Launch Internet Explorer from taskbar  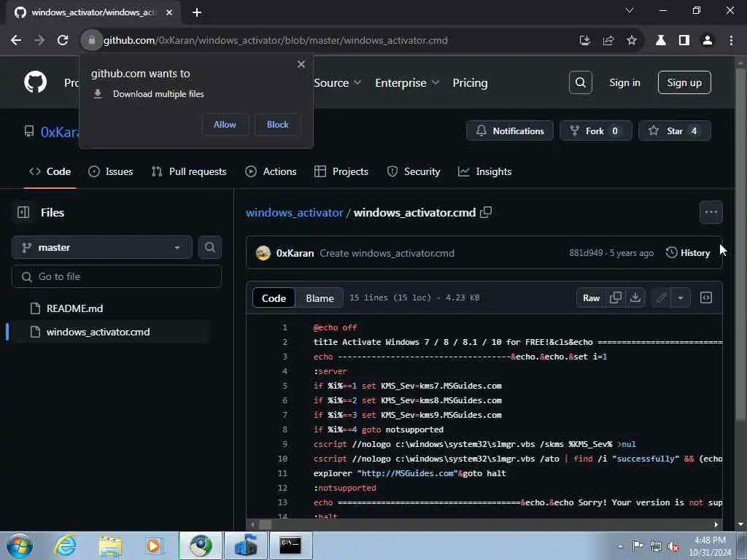[x=65, y=545]
